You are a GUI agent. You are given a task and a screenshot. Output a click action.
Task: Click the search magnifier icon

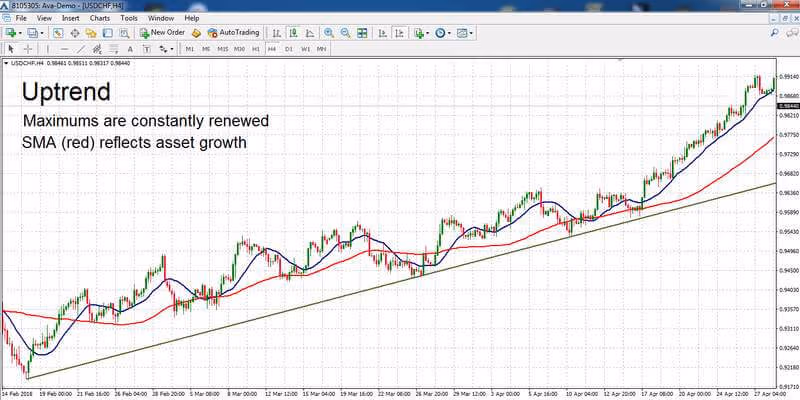[x=774, y=33]
